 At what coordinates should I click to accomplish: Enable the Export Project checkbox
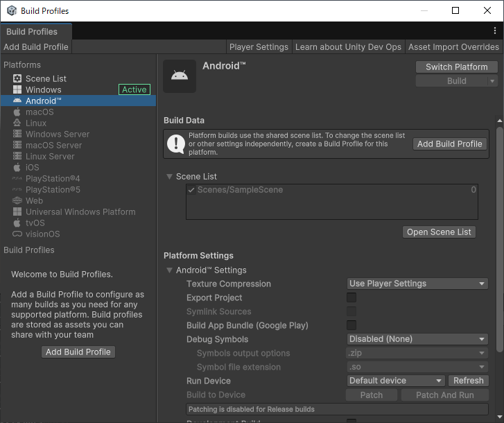tap(351, 297)
